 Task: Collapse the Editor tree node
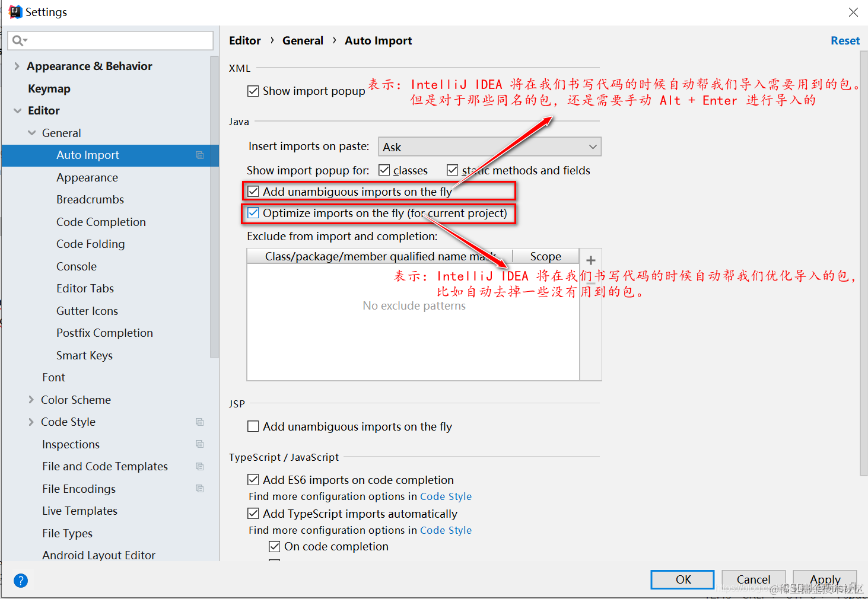(17, 111)
